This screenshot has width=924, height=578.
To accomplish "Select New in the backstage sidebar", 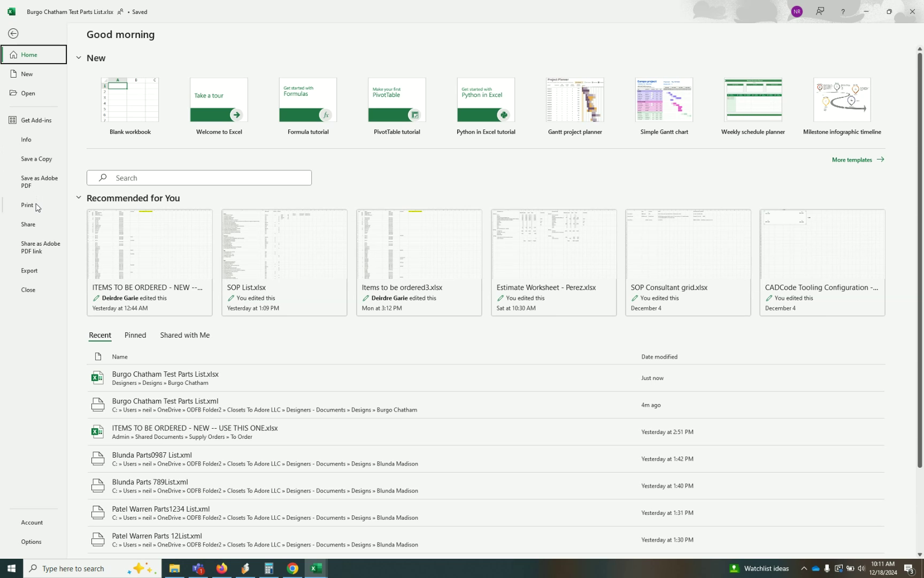I will pyautogui.click(x=34, y=74).
